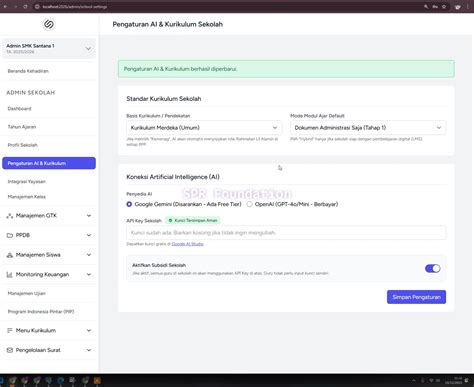Click the site info icon beside the URL
Image resolution: width=474 pixels, height=387 pixels.
37,6
